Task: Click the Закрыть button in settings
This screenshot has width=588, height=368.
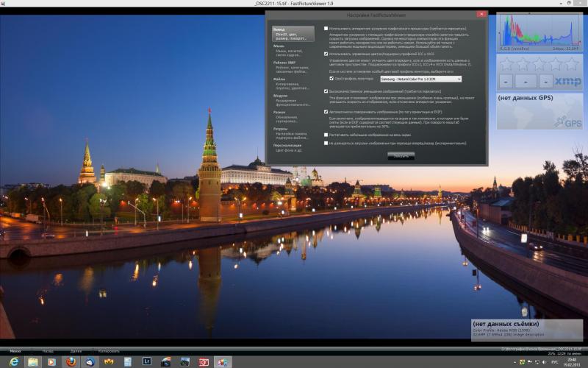Action: (x=401, y=156)
